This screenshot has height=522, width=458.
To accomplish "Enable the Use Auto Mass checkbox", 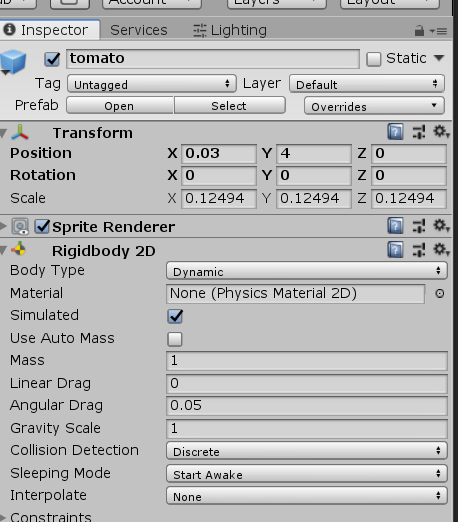I will click(175, 339).
